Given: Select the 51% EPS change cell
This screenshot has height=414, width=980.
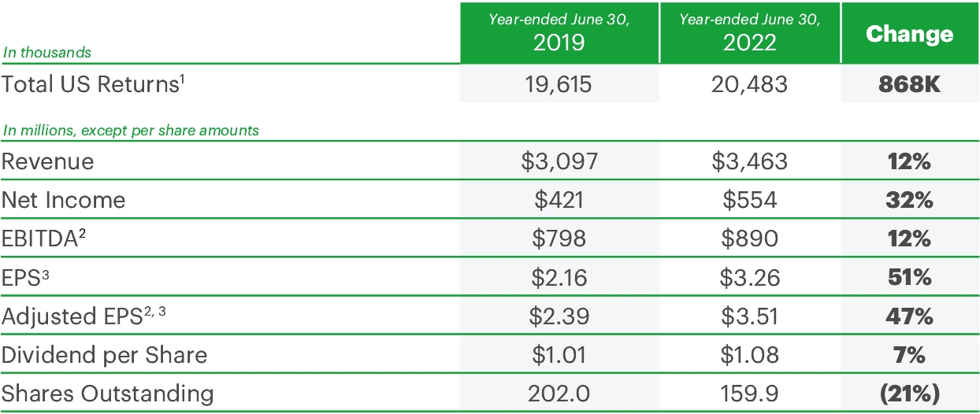Looking at the screenshot, I should click(909, 277).
